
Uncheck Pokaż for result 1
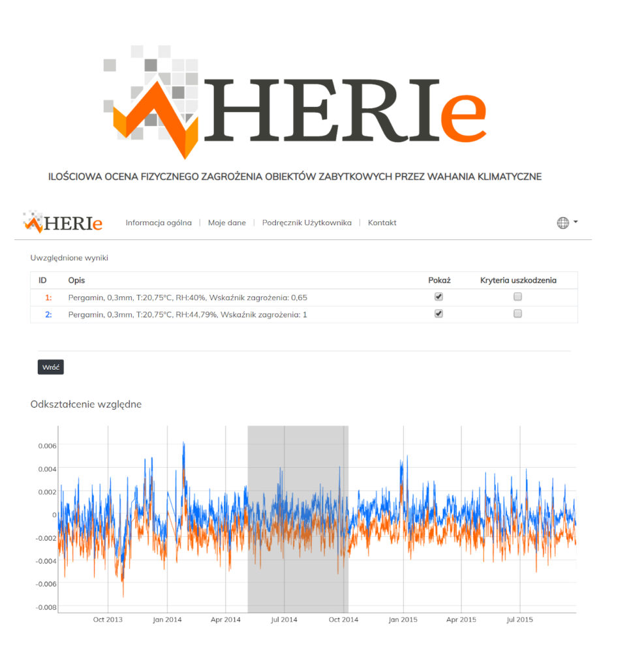pyautogui.click(x=438, y=297)
